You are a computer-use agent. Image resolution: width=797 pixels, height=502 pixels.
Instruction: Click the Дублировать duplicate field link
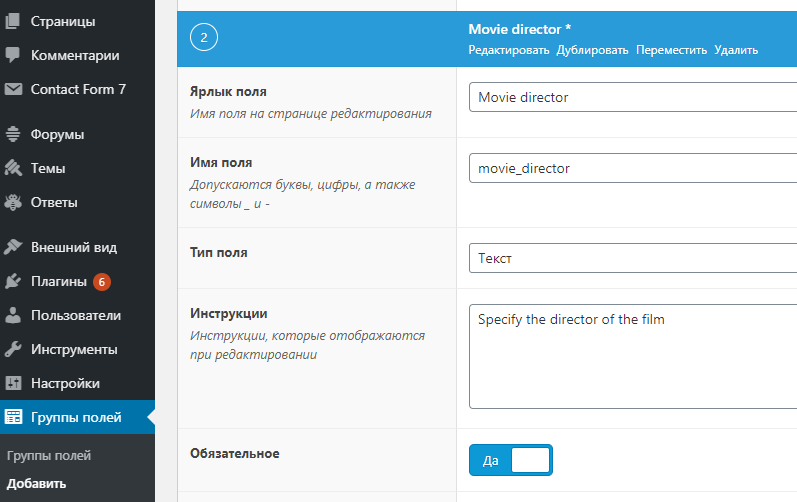[592, 50]
